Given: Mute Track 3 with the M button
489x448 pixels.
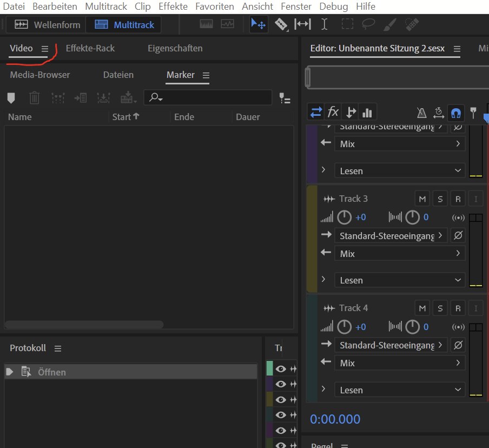Looking at the screenshot, I should 422,198.
